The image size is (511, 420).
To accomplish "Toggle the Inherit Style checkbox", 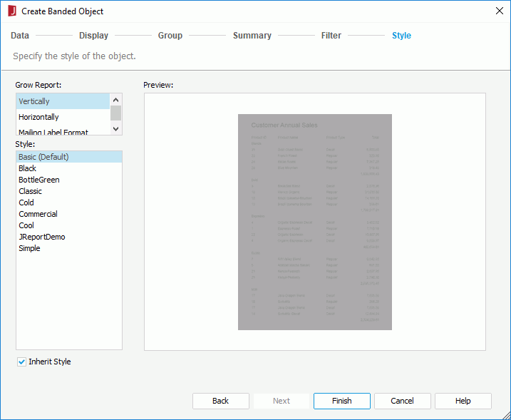I will tap(21, 362).
